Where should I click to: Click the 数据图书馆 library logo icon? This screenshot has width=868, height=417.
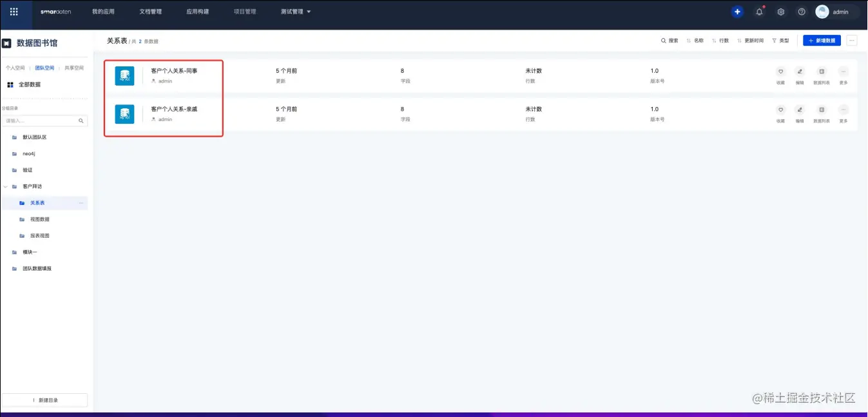6,43
